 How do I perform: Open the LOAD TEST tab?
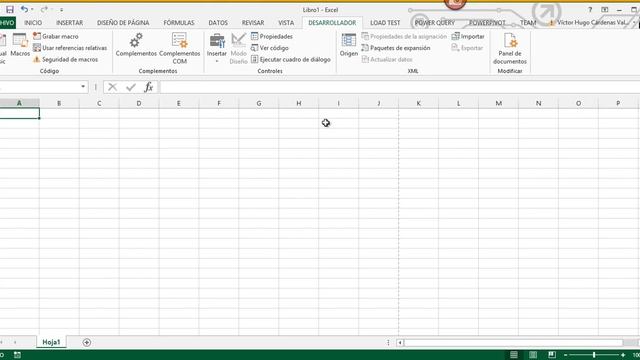pos(385,23)
